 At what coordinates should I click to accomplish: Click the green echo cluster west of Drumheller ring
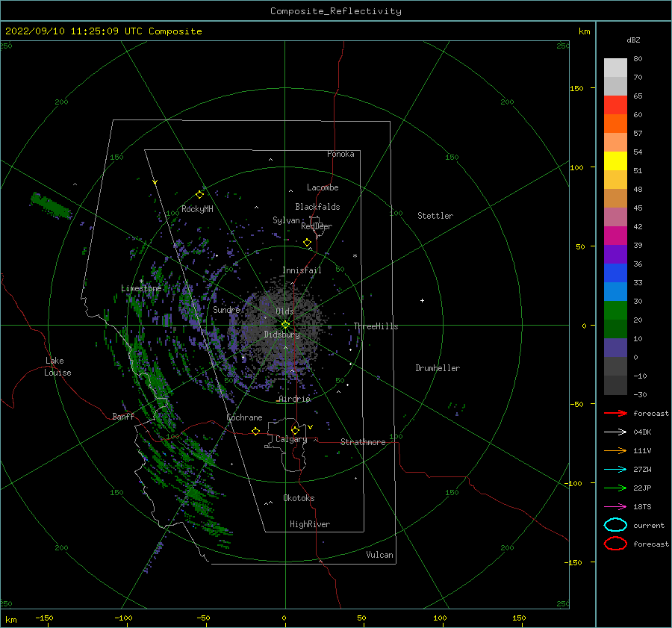[x=457, y=407]
